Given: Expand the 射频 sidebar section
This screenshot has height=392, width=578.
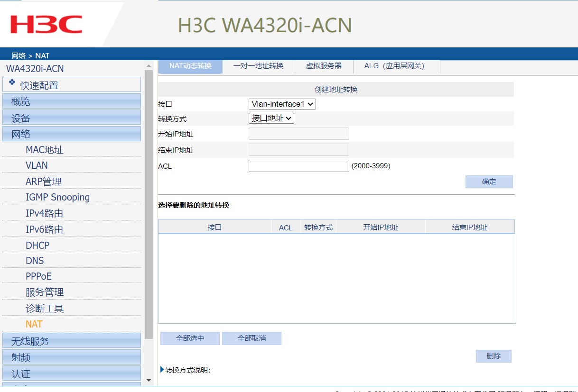Looking at the screenshot, I should (72, 357).
